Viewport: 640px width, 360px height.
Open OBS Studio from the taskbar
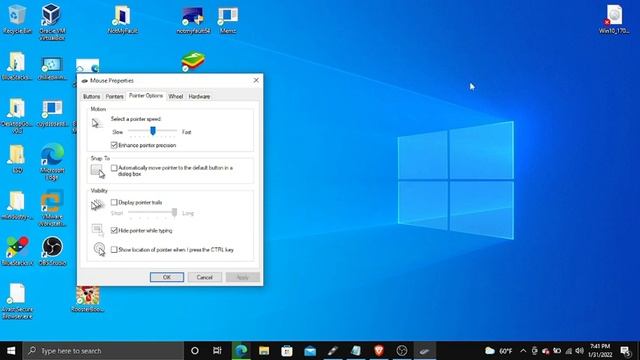pos(402,351)
